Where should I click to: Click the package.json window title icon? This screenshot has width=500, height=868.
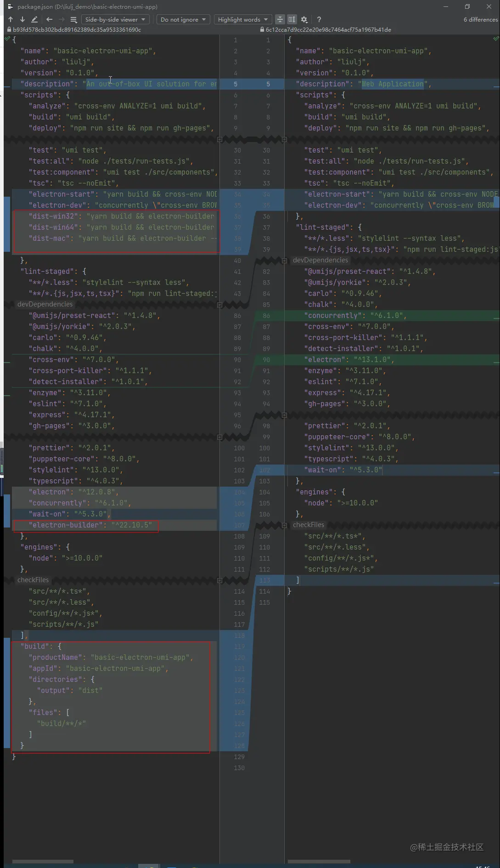[x=11, y=6]
